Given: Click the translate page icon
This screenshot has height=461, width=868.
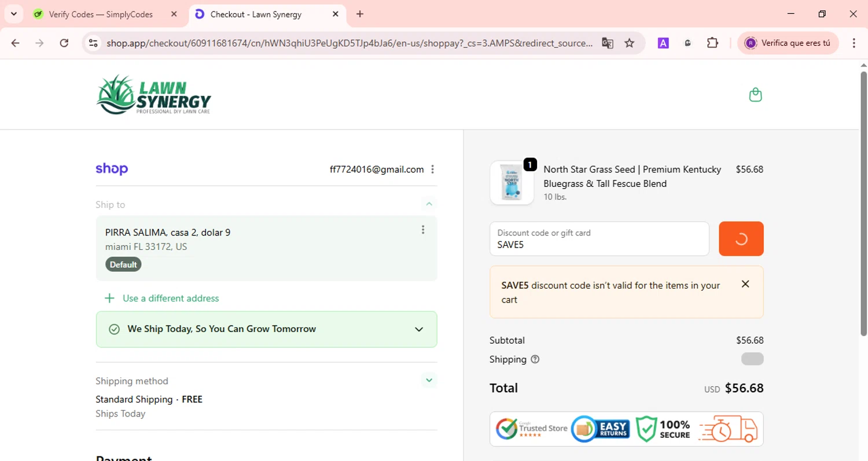Looking at the screenshot, I should click(x=607, y=43).
